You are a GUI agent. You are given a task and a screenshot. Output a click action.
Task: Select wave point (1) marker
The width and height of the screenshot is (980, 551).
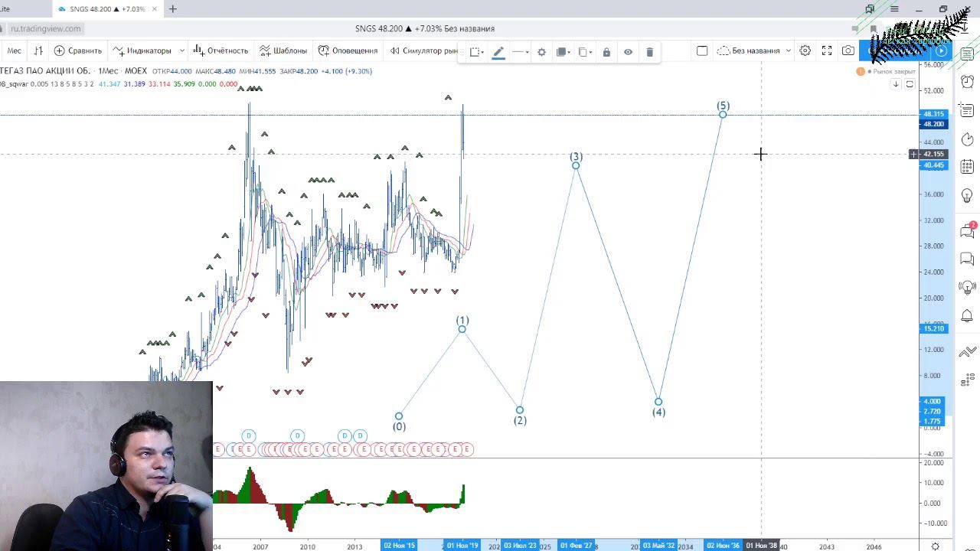point(462,329)
